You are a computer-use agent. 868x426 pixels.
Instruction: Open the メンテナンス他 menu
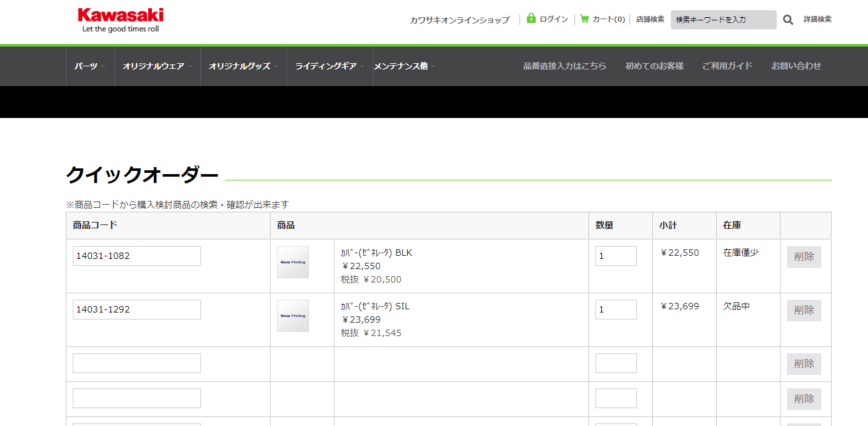click(404, 66)
